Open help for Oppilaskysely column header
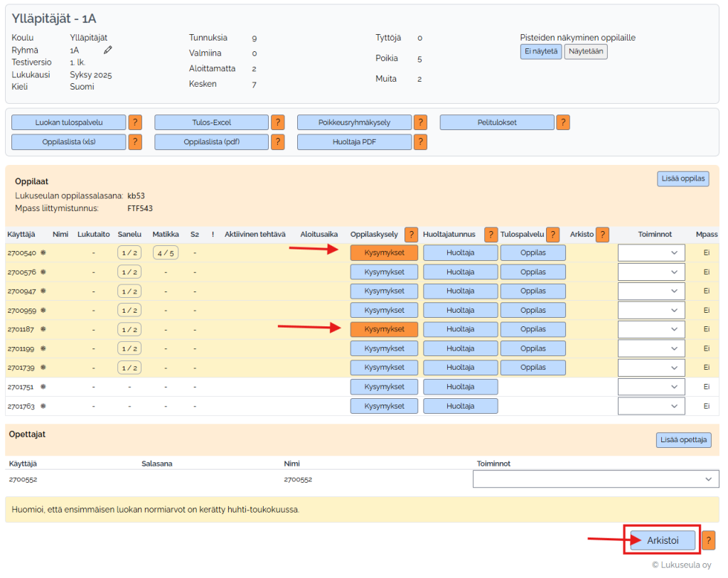Image resolution: width=728 pixels, height=578 pixels. pyautogui.click(x=411, y=235)
